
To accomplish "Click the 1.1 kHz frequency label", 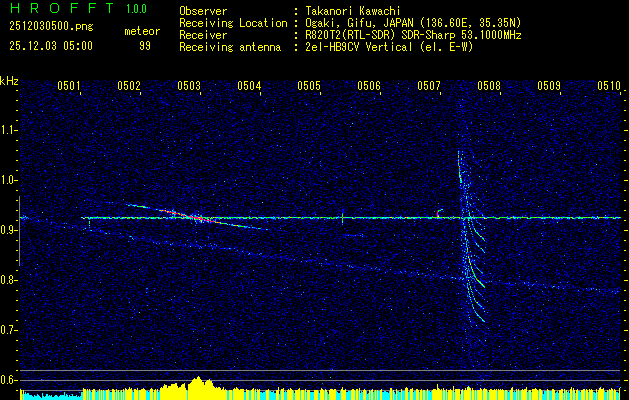I will 9,129.
